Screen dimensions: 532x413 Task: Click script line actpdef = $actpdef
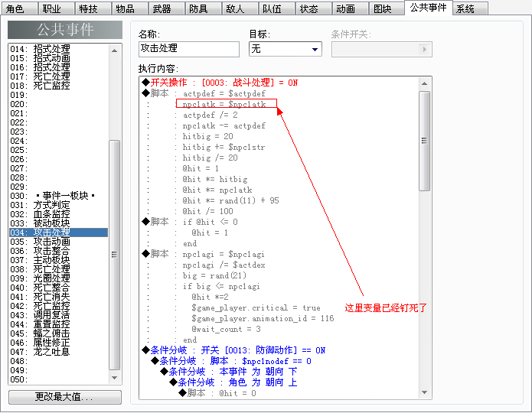pyautogui.click(x=224, y=93)
